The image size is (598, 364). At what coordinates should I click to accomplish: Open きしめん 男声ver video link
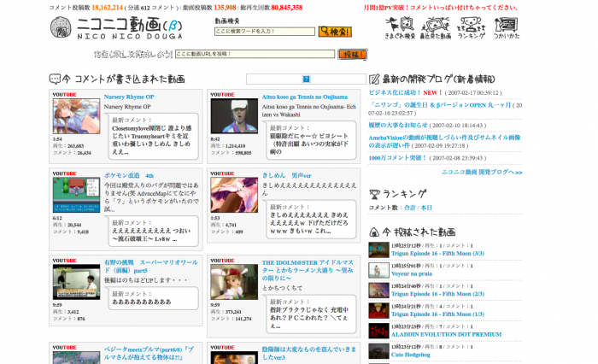[x=287, y=175]
